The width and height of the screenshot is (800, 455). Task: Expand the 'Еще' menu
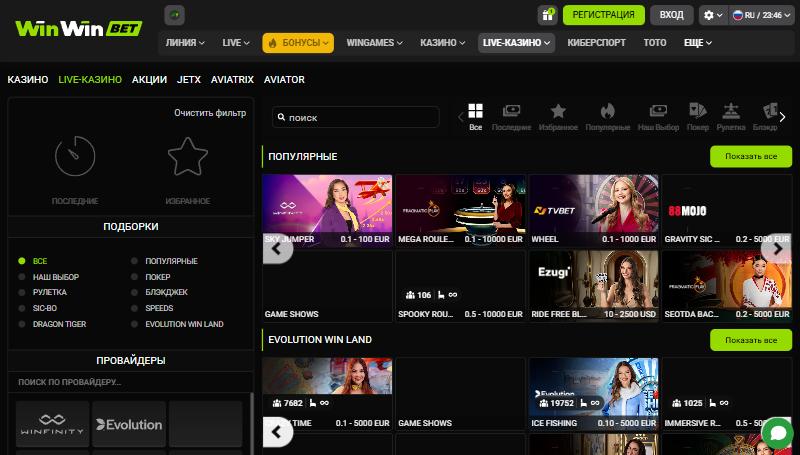[697, 43]
